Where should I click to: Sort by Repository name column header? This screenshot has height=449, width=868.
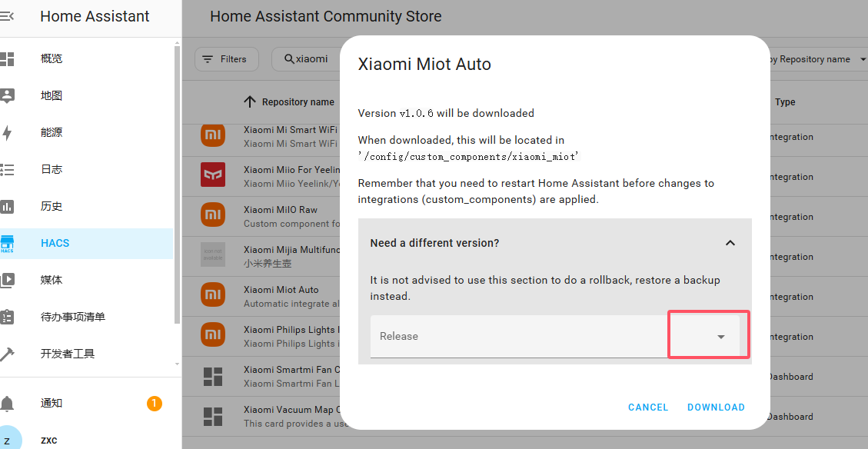point(298,102)
